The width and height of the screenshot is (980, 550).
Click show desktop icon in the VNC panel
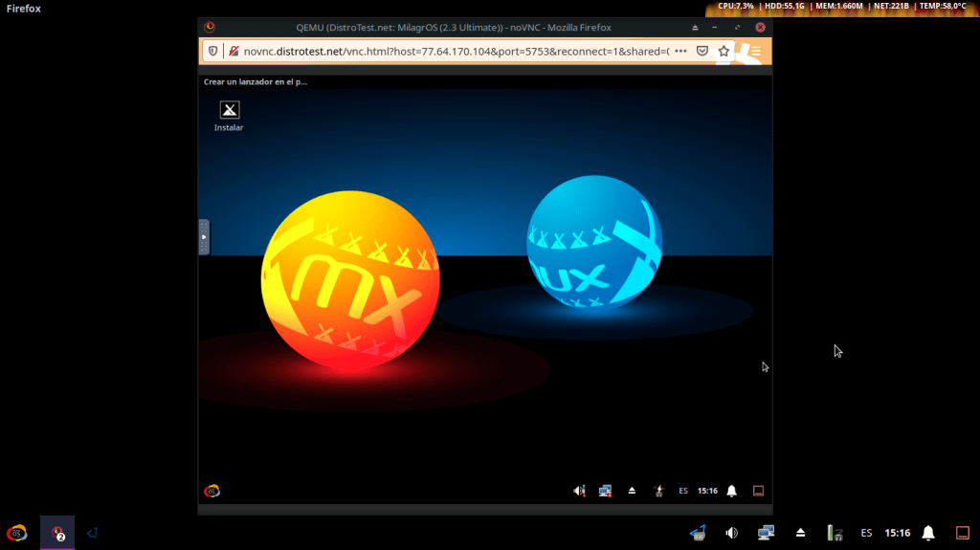758,491
